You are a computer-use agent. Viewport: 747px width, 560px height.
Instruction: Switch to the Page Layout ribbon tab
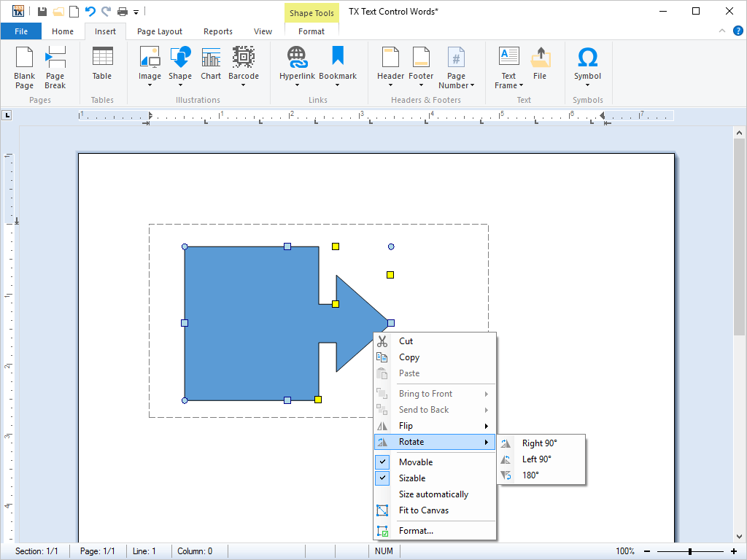click(159, 31)
